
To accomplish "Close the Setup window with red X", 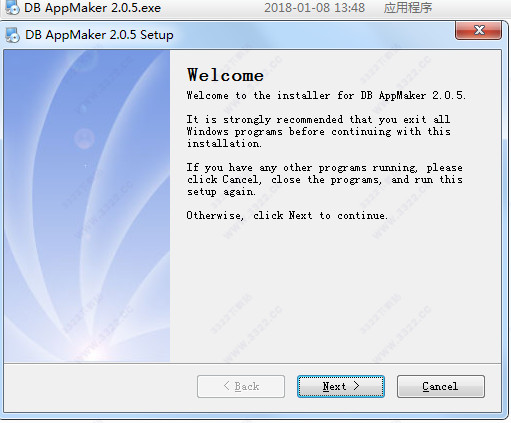I will 478,30.
